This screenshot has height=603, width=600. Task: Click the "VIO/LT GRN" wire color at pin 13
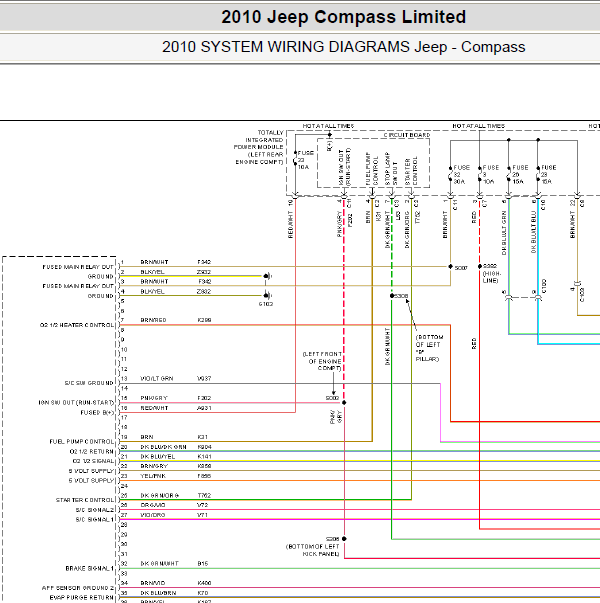pos(157,378)
